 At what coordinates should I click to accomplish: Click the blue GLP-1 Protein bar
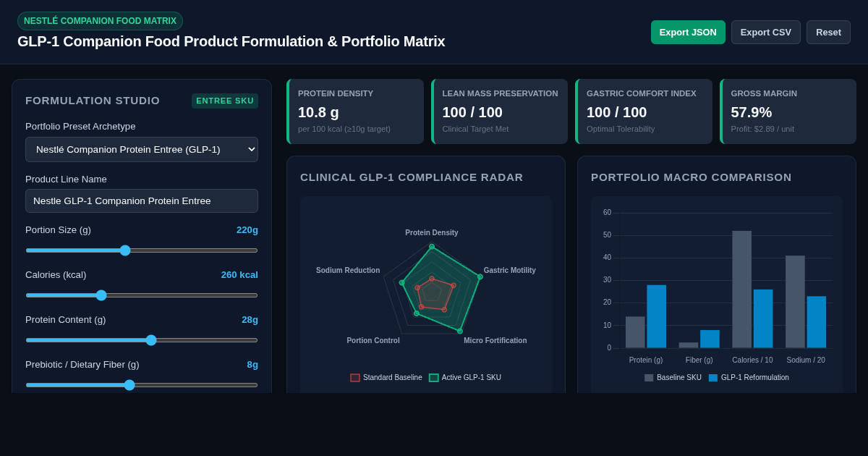click(657, 316)
